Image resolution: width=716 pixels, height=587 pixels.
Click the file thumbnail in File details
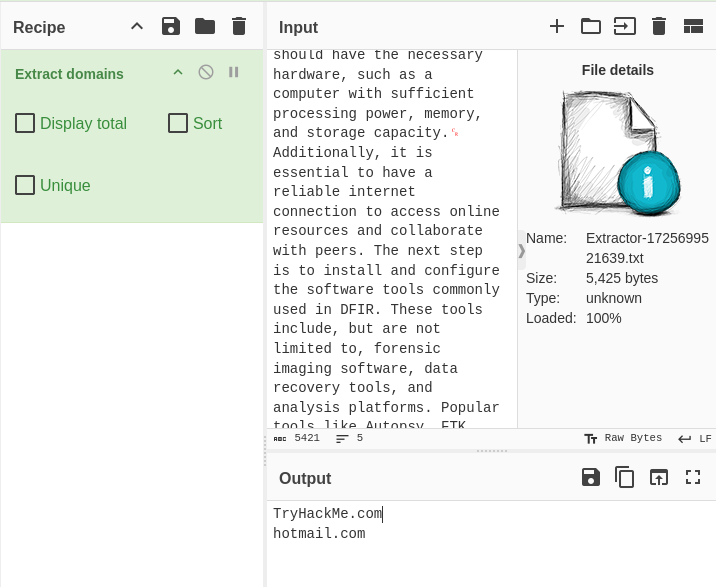coord(617,153)
